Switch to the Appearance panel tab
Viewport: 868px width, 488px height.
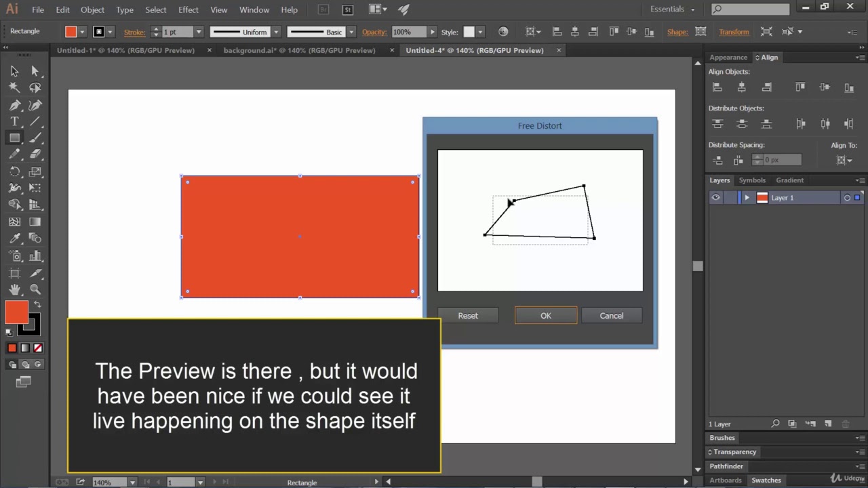[728, 58]
